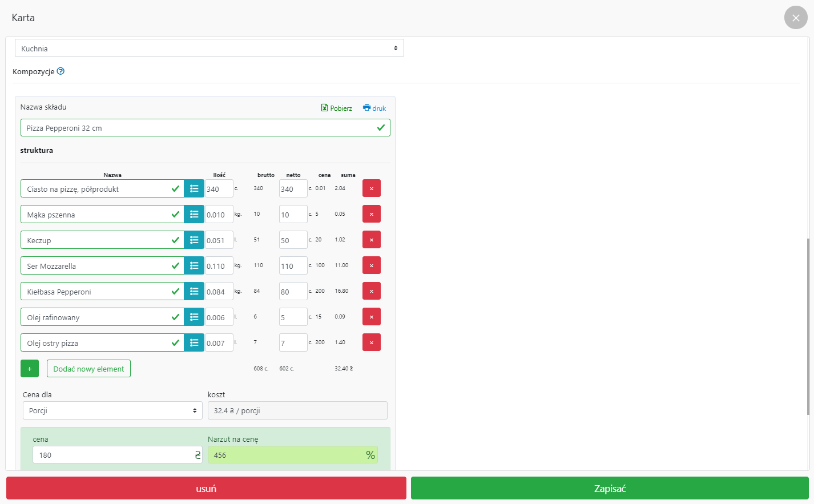Image resolution: width=814 pixels, height=504 pixels.
Task: Delete the Ser Mozzarella row
Action: coord(371,265)
